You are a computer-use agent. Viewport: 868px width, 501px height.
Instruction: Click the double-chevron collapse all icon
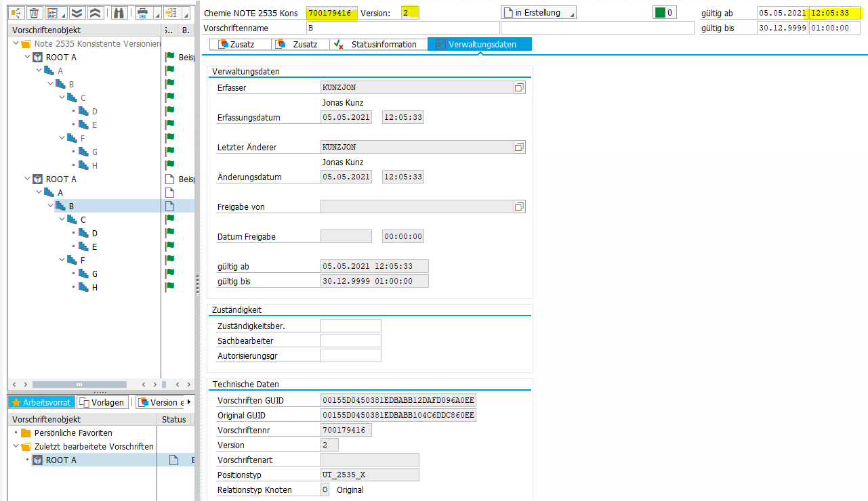[96, 13]
